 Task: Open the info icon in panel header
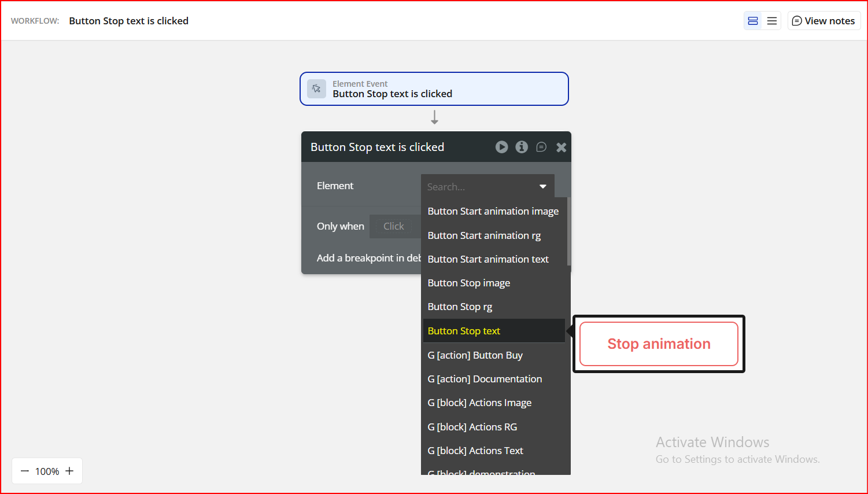point(522,147)
